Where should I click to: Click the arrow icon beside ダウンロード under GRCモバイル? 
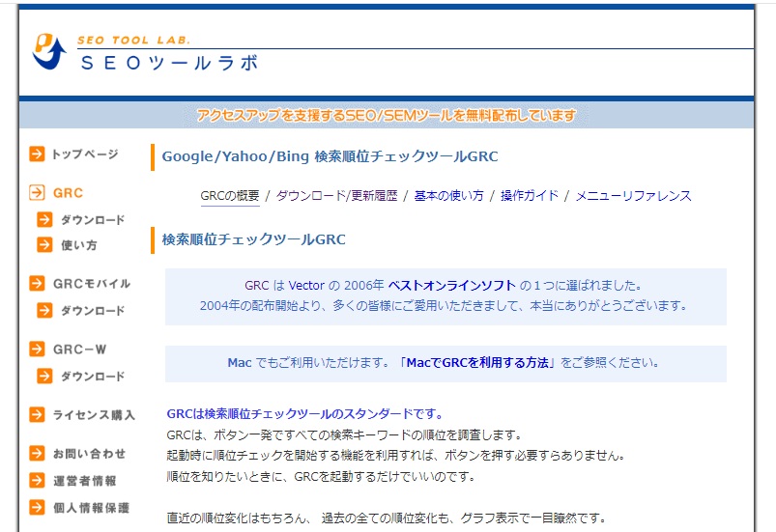44,311
